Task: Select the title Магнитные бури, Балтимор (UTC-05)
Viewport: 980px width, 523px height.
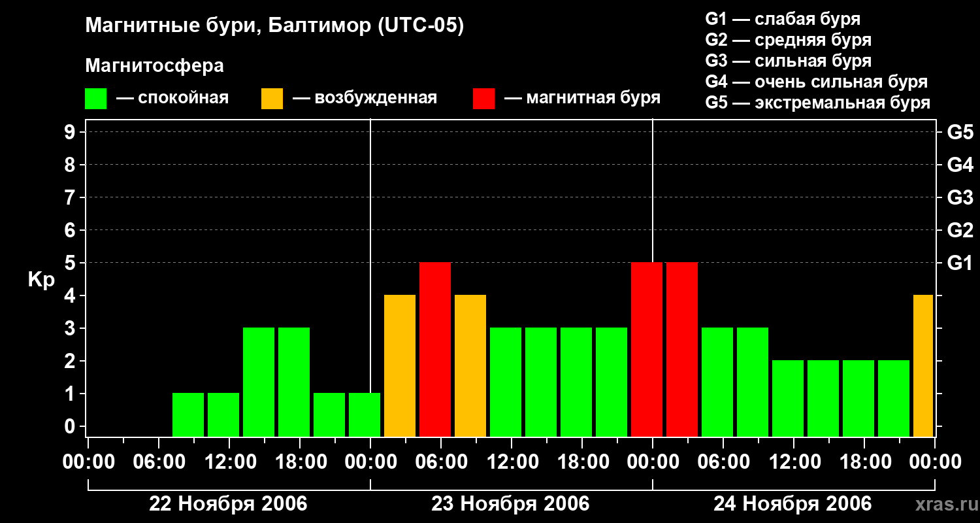Action: (274, 26)
